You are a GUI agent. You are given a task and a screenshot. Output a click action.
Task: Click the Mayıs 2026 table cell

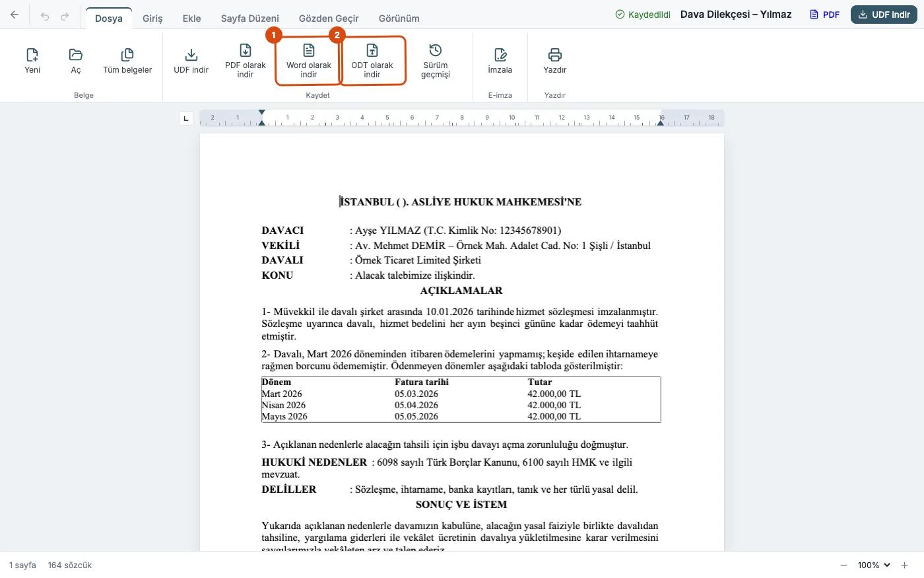click(x=284, y=417)
